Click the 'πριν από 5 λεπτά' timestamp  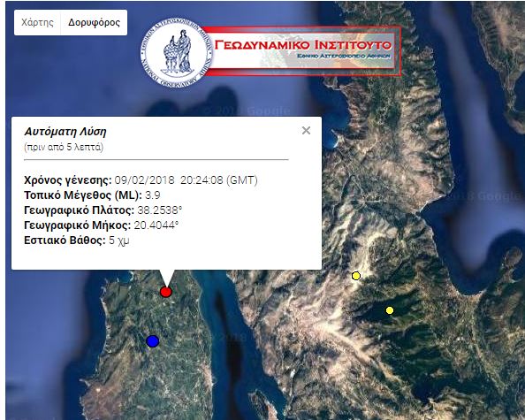pos(64,147)
